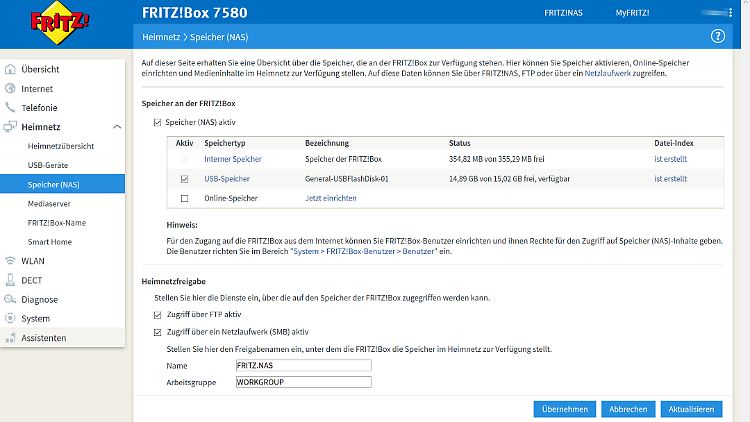Screen dimensions: 750x422
Task: Click the System gear icon
Action: coord(11,318)
